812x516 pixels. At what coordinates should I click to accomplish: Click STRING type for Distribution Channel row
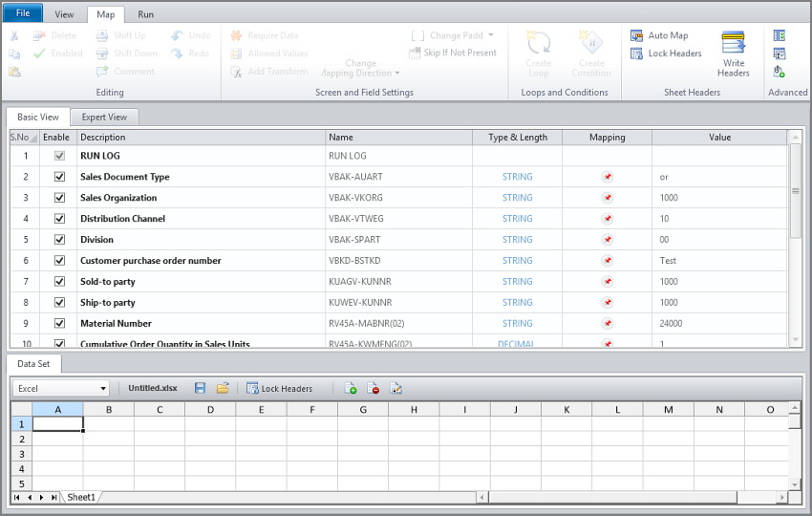517,219
